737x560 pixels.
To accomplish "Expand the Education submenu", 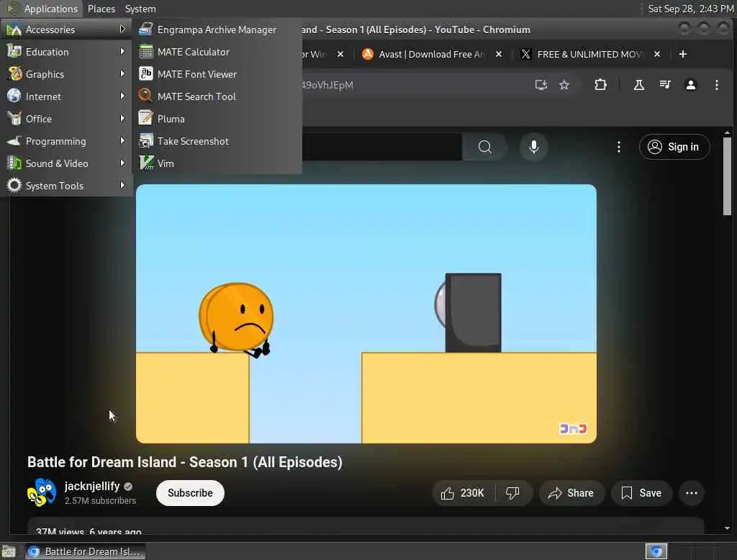I will click(x=65, y=52).
